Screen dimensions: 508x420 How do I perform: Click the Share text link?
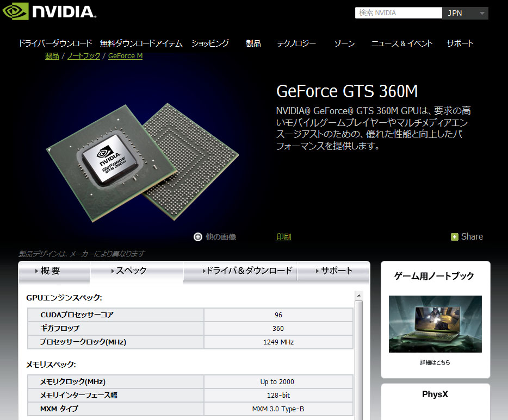472,236
